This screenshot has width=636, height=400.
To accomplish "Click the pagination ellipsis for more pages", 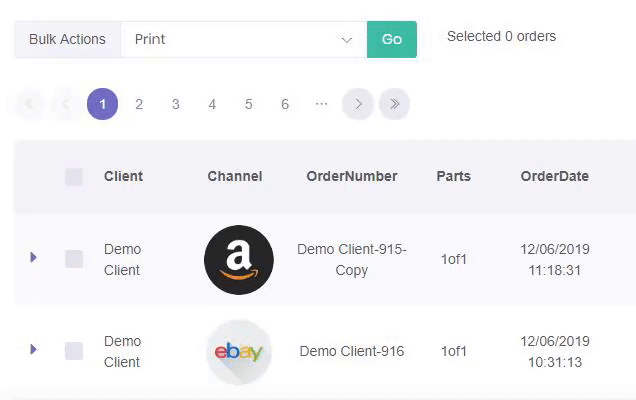I will click(321, 104).
